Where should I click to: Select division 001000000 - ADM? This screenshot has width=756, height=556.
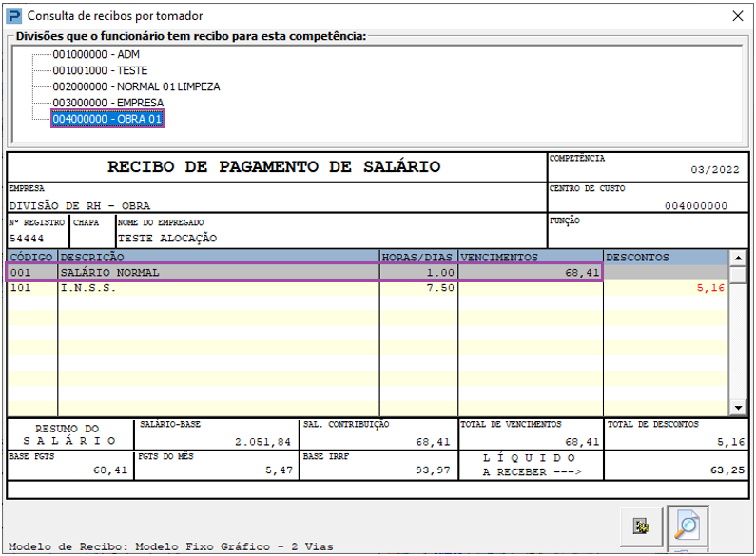tap(96, 54)
